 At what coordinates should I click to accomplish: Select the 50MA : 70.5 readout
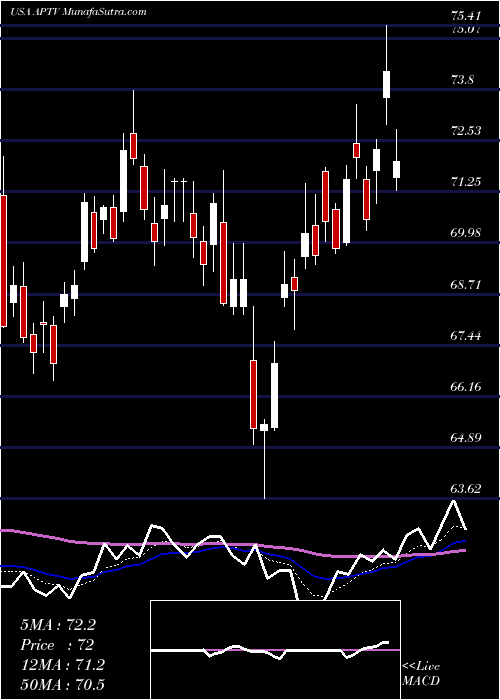[x=62, y=684]
